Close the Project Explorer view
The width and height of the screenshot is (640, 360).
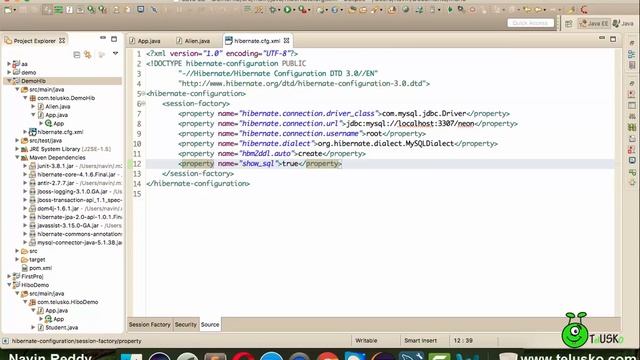62,40
